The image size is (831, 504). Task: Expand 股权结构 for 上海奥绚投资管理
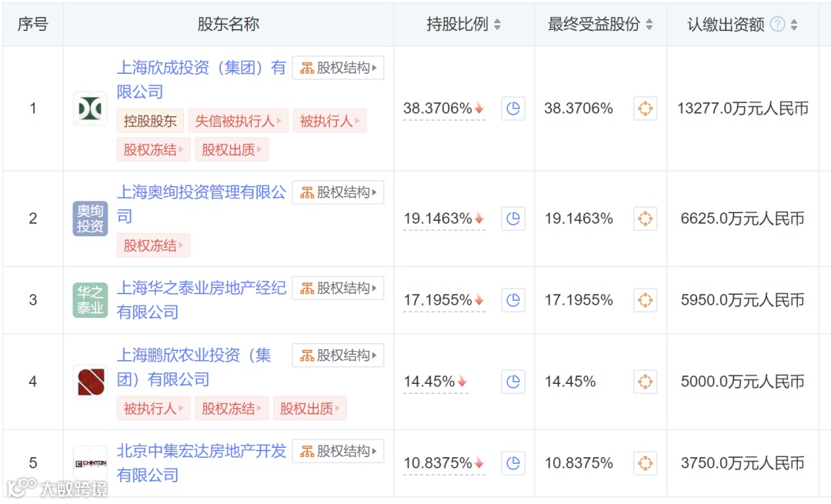coord(338,192)
